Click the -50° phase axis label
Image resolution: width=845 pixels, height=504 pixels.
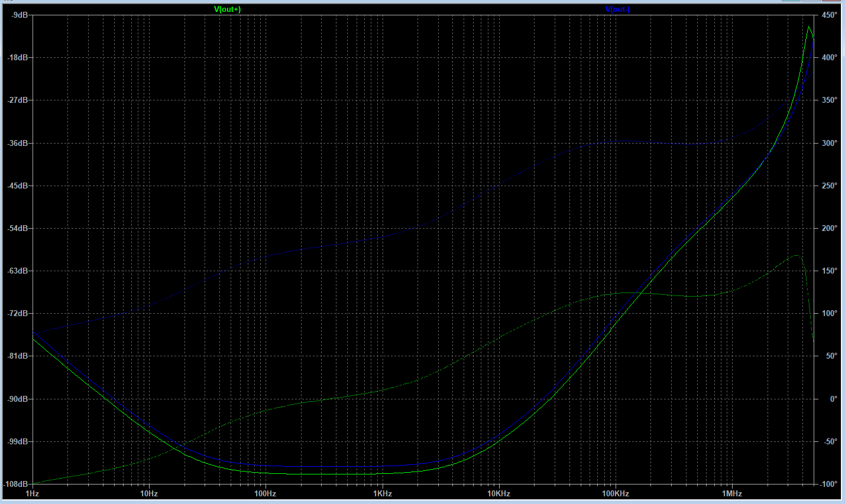point(830,441)
